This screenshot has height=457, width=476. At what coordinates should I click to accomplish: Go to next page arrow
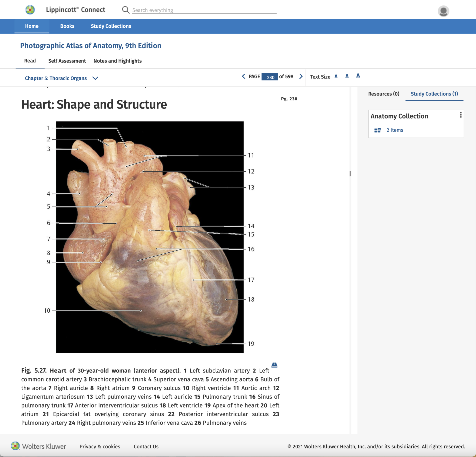pyautogui.click(x=301, y=76)
